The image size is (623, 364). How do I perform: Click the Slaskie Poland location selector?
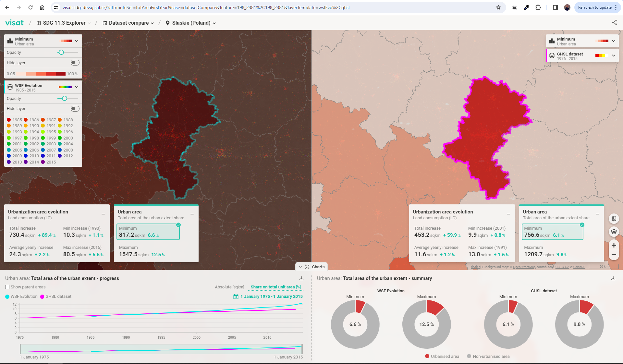[192, 22]
